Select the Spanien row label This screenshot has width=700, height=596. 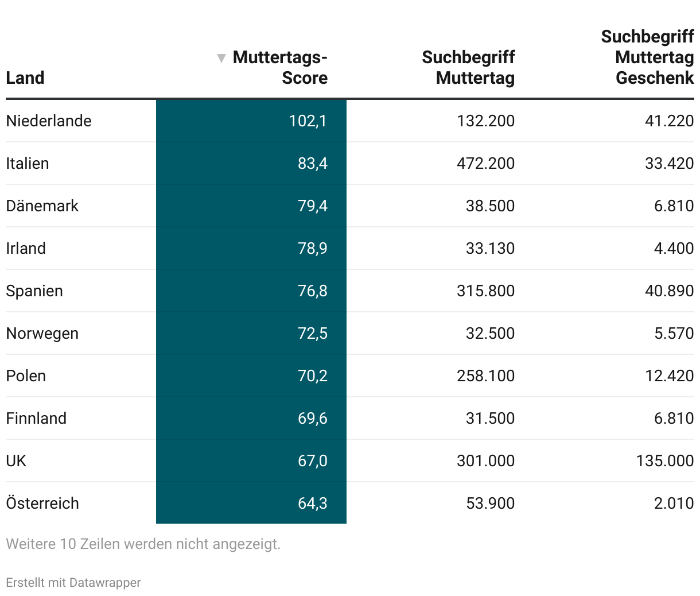[x=34, y=291]
